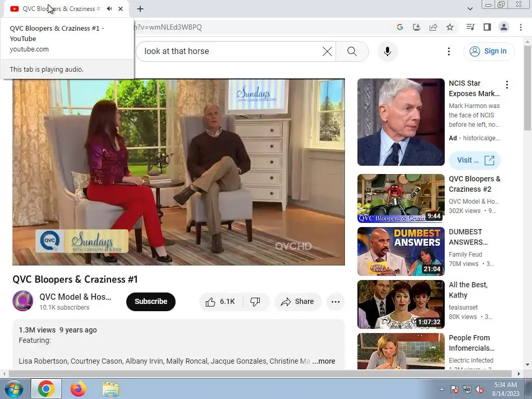This screenshot has width=532, height=399.
Task: Share this page via address bar icon
Action: [433, 27]
